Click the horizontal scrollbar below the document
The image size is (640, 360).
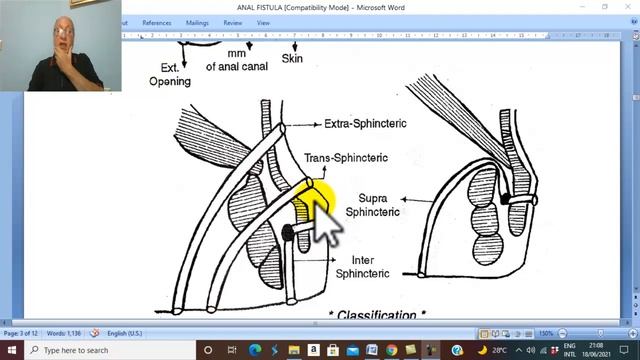315,323
